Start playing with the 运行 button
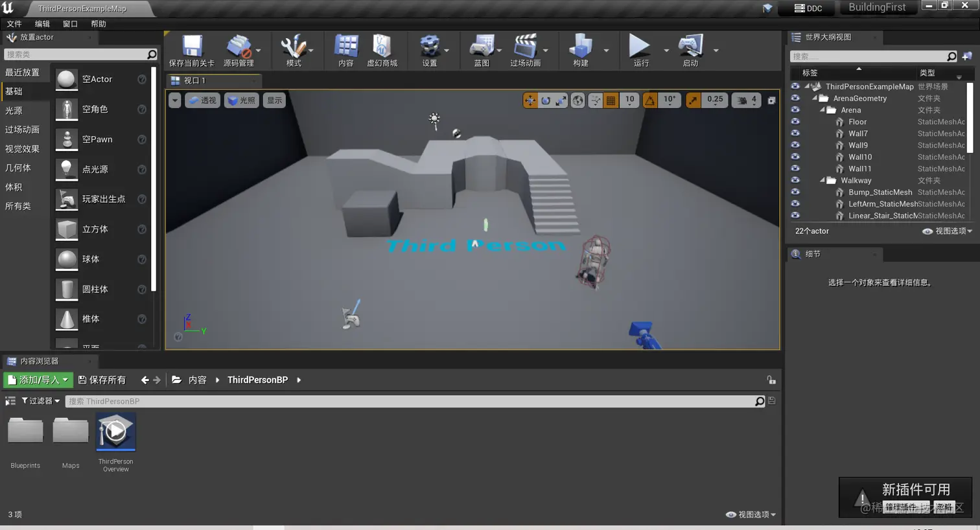The image size is (980, 530). (x=640, y=51)
